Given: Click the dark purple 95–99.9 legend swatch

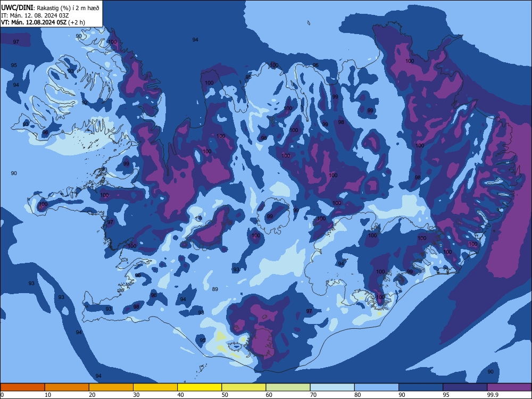Looking at the screenshot, I should pyautogui.click(x=465, y=387).
